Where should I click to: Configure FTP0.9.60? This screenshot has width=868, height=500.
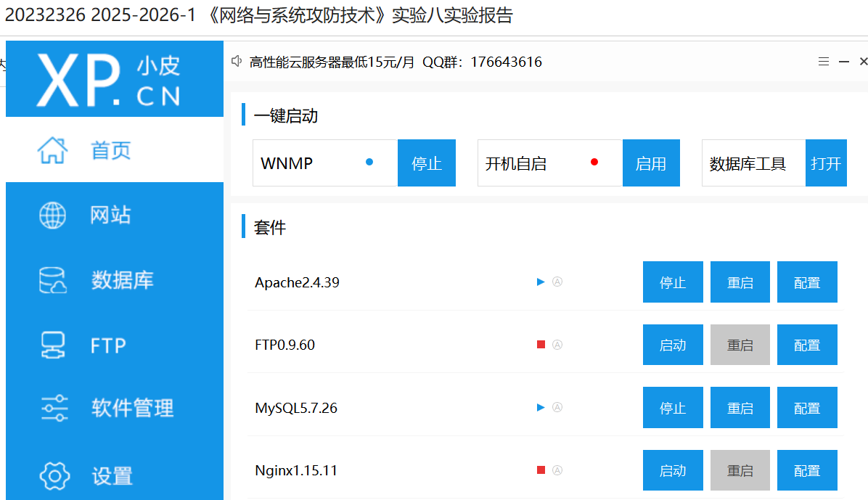point(807,345)
